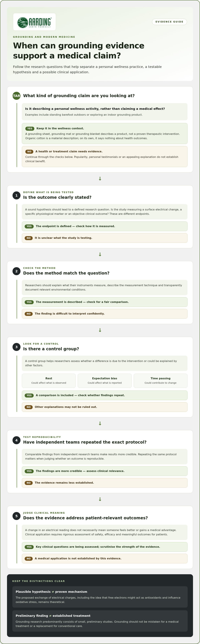Click 'Preliminary finding ≠ established treatment' card
The width and height of the screenshot is (200, 644).
coord(100,621)
